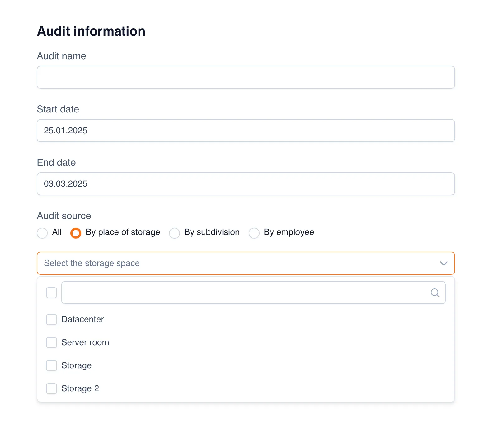Enable the Storage checkbox
The height and width of the screenshot is (448, 485).
coord(52,365)
